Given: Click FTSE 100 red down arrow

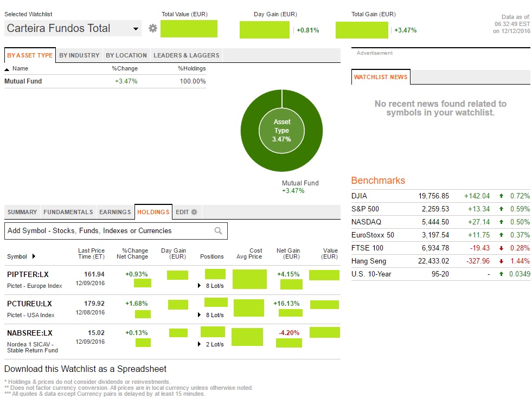Looking at the screenshot, I should [502, 248].
